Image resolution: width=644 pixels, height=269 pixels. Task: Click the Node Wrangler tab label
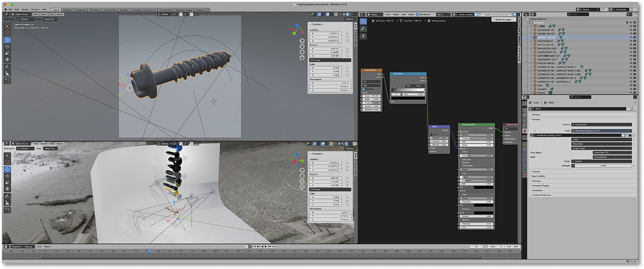point(518,55)
